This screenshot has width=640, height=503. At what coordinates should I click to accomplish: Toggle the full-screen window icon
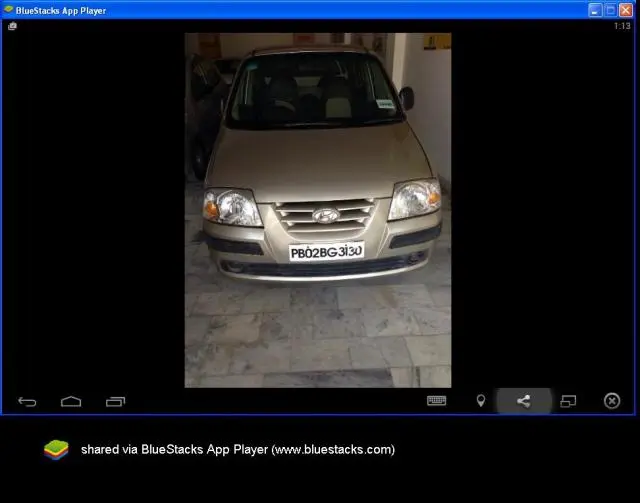[x=568, y=401]
